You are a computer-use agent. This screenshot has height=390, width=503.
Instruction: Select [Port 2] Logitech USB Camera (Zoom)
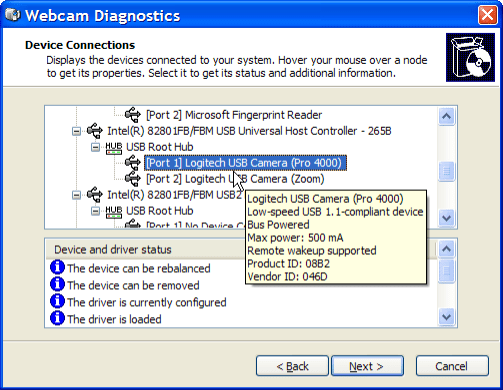click(x=235, y=179)
